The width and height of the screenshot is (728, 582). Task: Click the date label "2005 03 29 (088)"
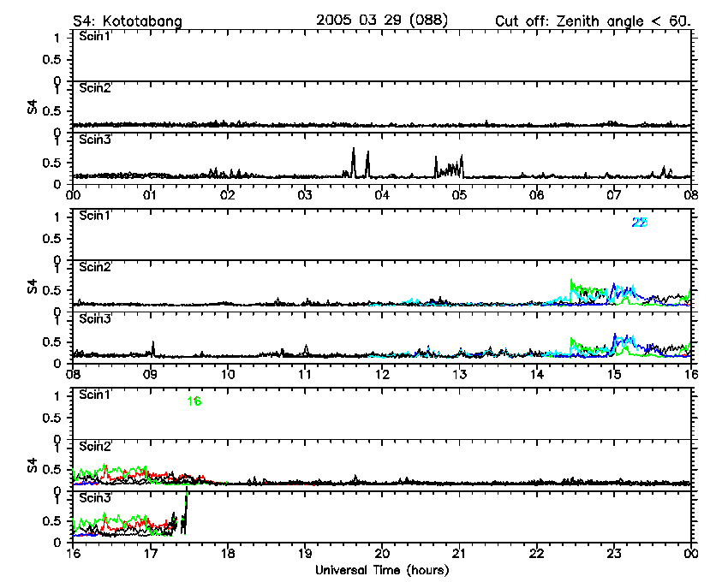pyautogui.click(x=382, y=20)
